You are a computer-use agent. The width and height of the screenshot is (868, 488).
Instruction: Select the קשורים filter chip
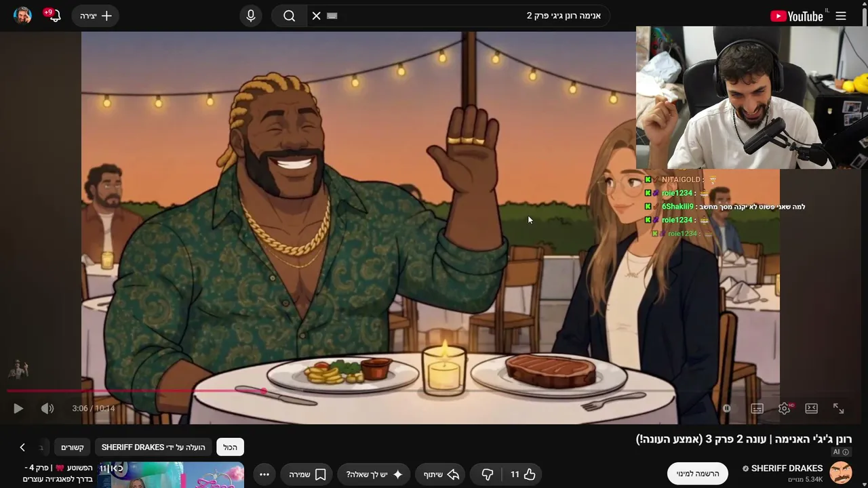click(73, 447)
